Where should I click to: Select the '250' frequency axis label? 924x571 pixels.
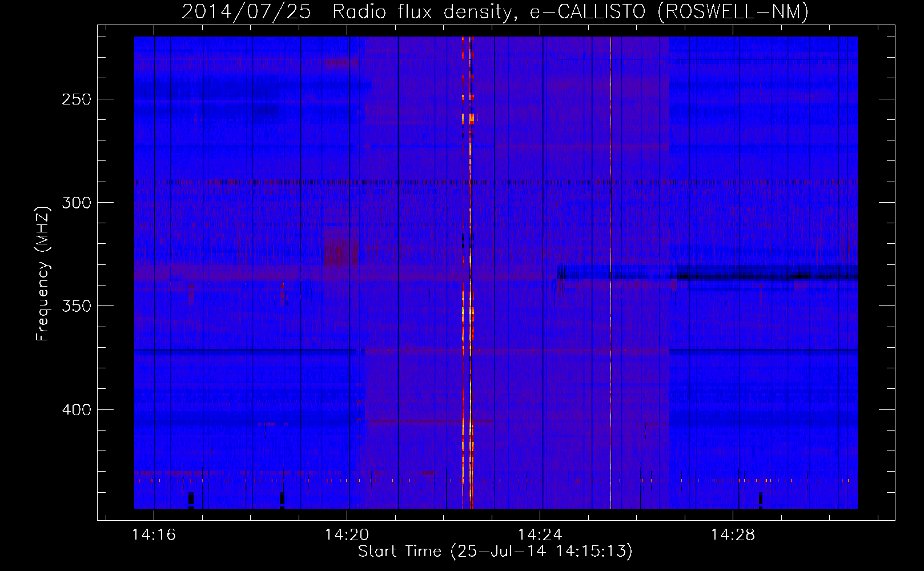click(x=77, y=99)
